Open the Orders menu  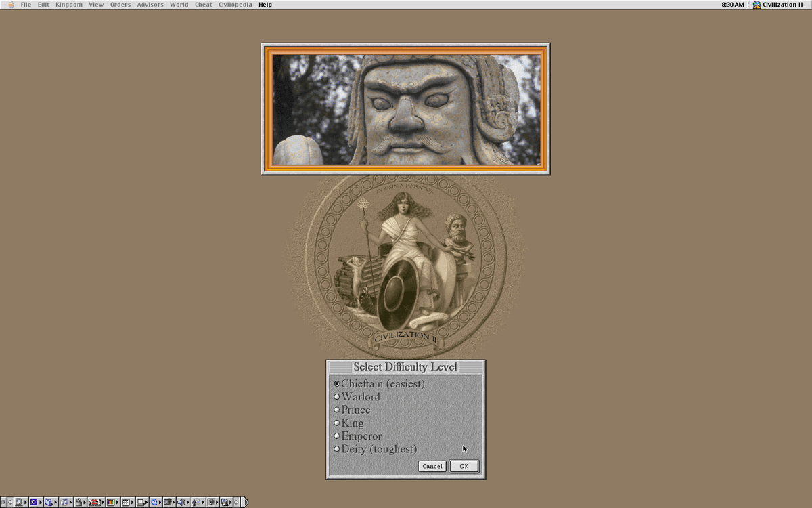[120, 5]
